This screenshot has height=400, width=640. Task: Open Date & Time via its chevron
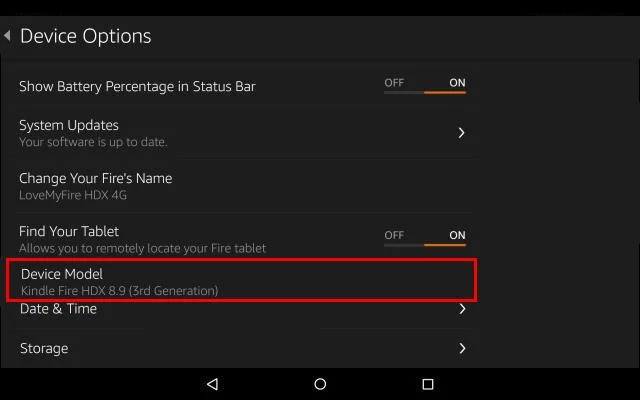tap(462, 309)
